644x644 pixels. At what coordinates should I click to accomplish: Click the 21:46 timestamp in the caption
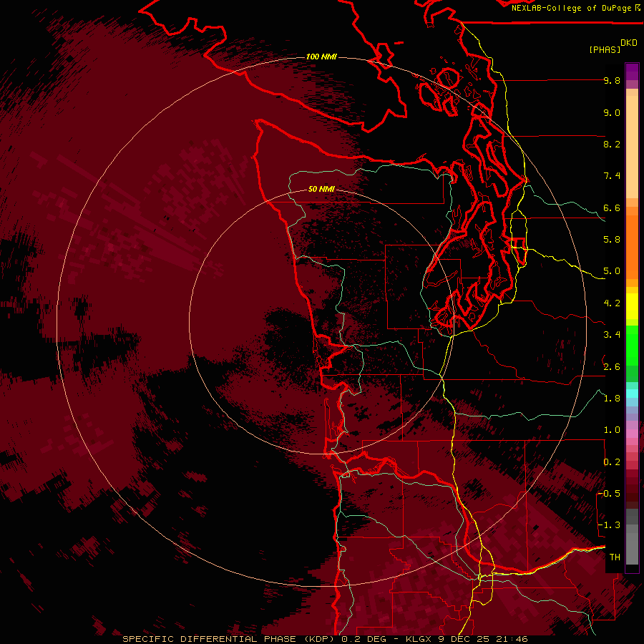(x=512, y=639)
